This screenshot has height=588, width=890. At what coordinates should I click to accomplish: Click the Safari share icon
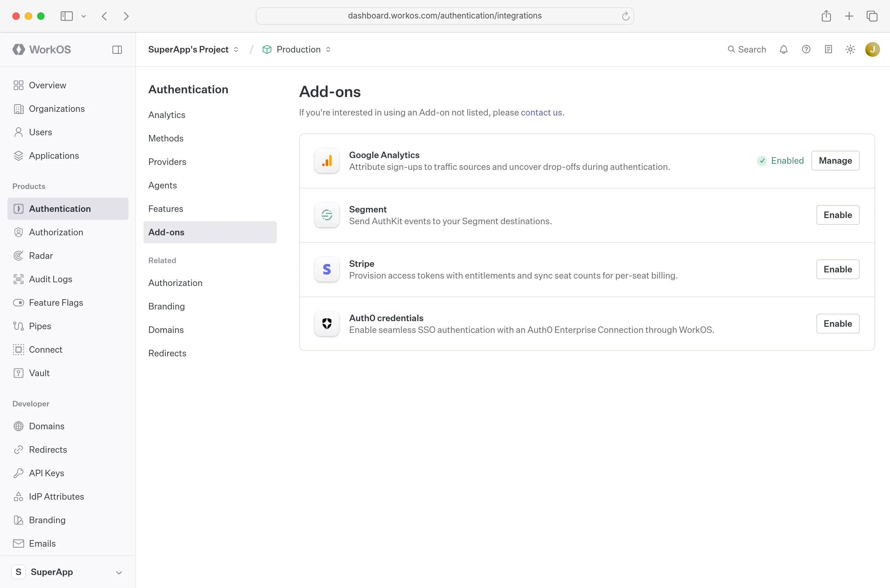click(x=826, y=16)
